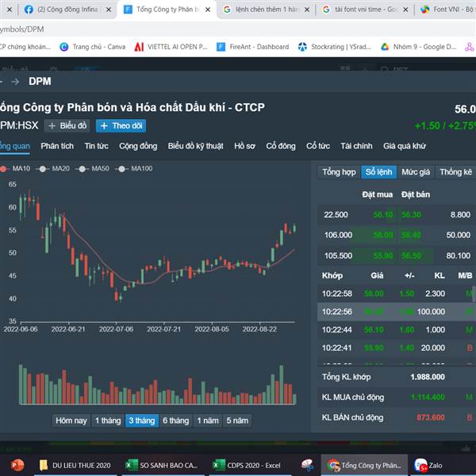
Task: Click the address bar URL symbols/DPM
Action: click(22, 29)
